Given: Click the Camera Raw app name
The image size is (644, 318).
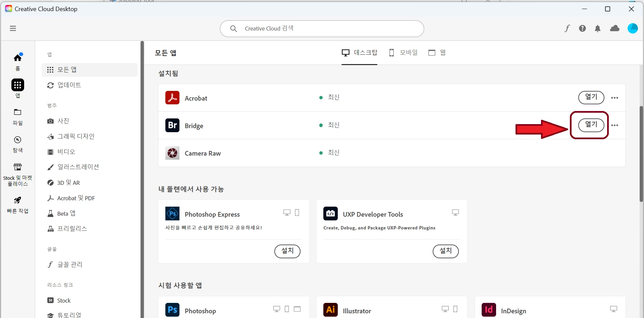Looking at the screenshot, I should (203, 153).
